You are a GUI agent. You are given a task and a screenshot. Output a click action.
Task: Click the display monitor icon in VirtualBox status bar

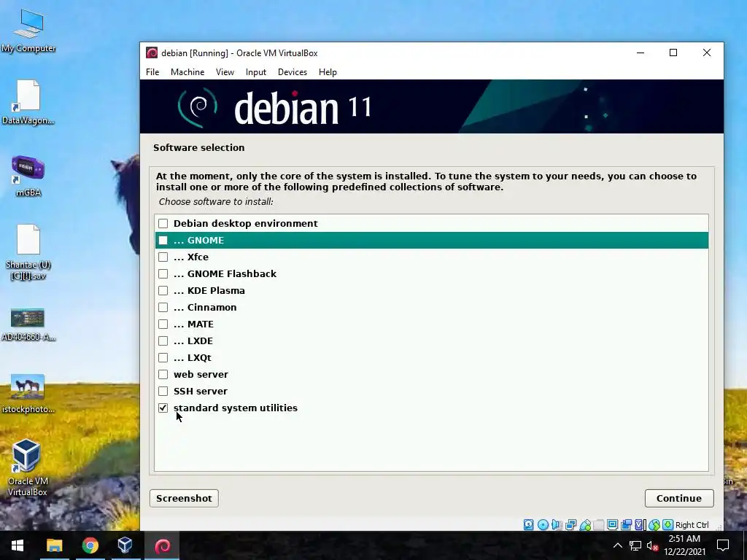[612, 525]
